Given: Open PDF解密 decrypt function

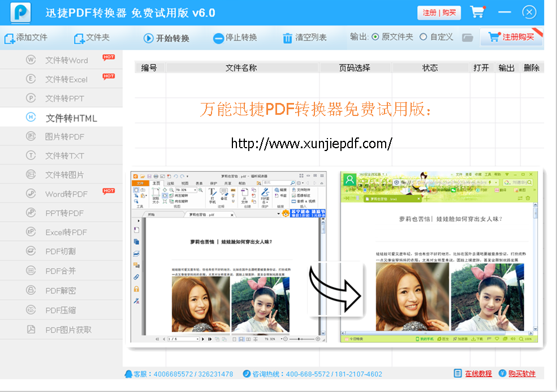Looking at the screenshot, I should pos(62,290).
